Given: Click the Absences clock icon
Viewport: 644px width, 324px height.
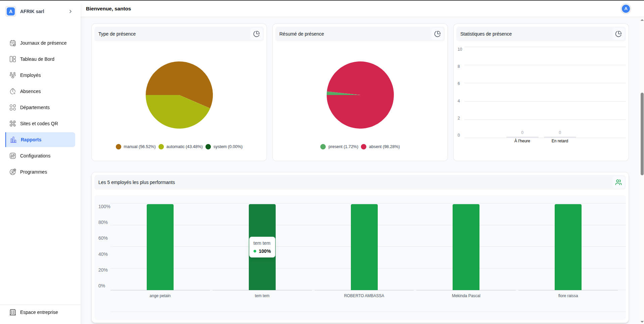Looking at the screenshot, I should 13,91.
